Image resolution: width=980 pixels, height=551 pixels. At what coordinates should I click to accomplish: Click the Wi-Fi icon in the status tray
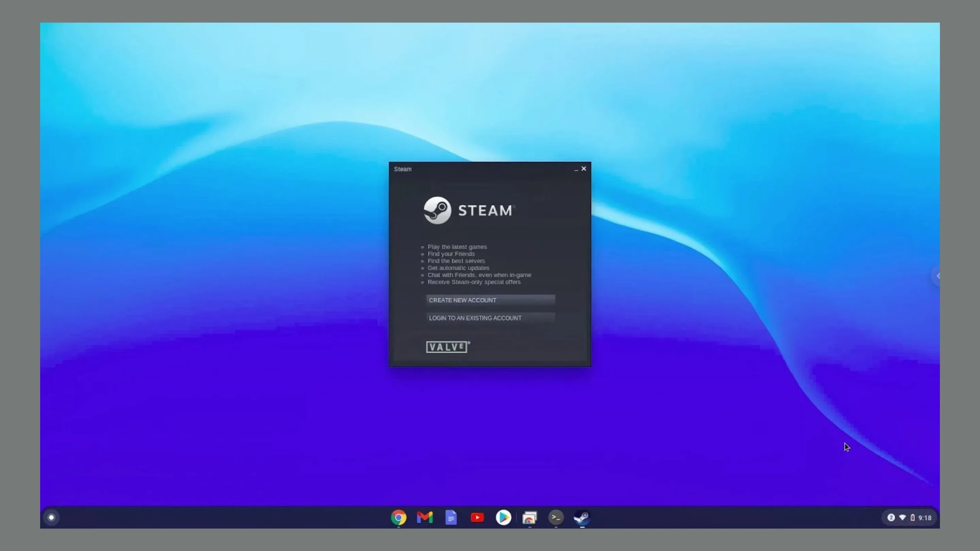click(902, 518)
